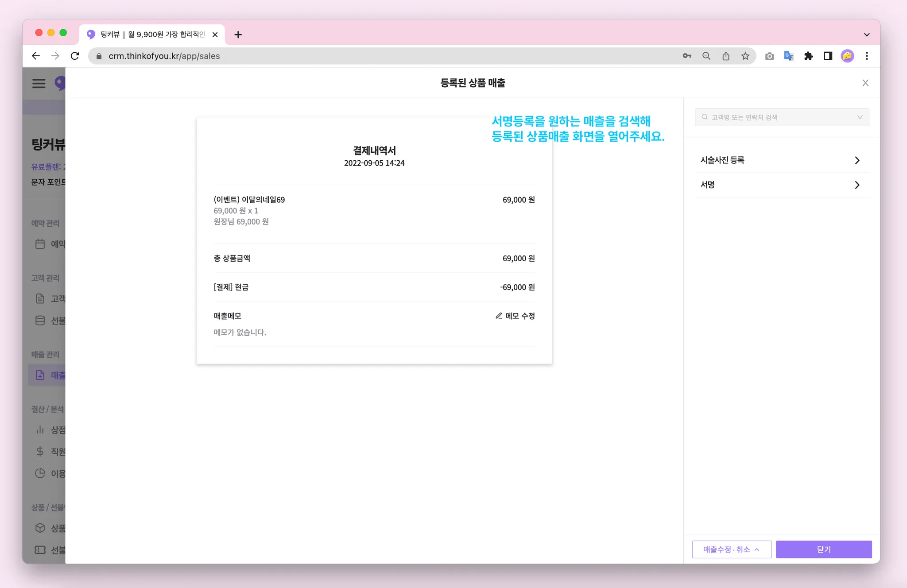Toggle the browser side panel icon

[828, 56]
